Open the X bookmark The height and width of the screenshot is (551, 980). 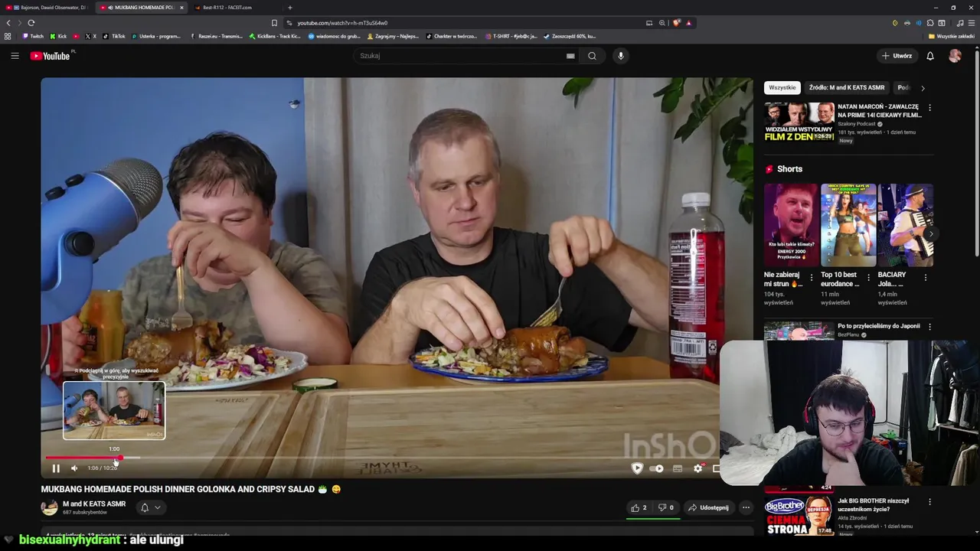pos(91,36)
